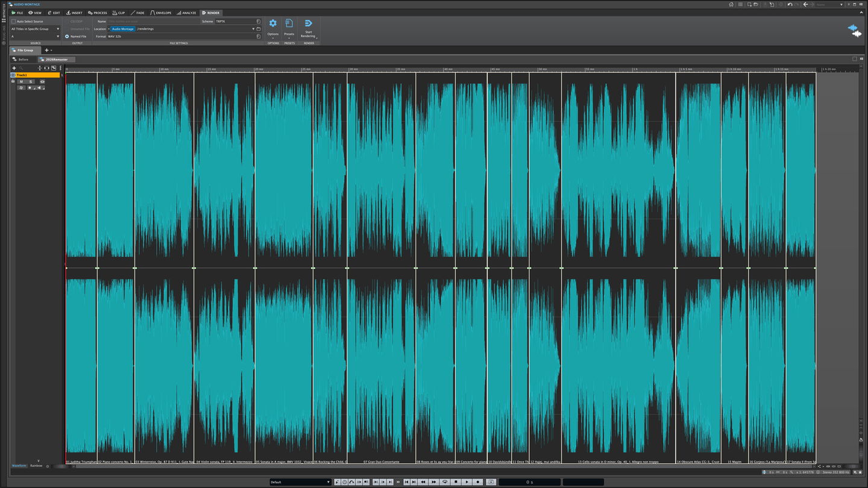Solo Track1 with the S button
Viewport: 868px width, 488px height.
coord(31,81)
